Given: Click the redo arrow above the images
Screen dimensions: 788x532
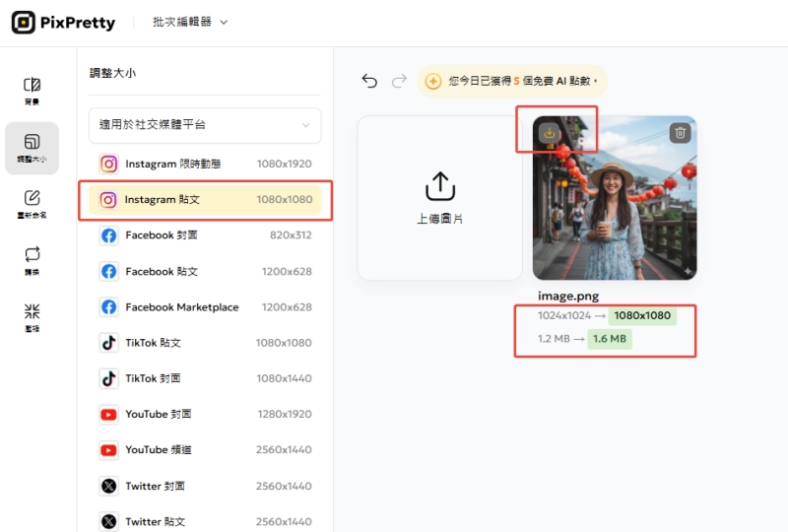Looking at the screenshot, I should pyautogui.click(x=399, y=81).
